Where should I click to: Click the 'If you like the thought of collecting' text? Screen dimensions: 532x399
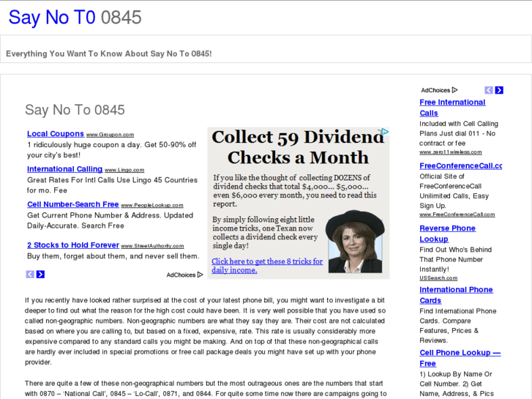295,190
